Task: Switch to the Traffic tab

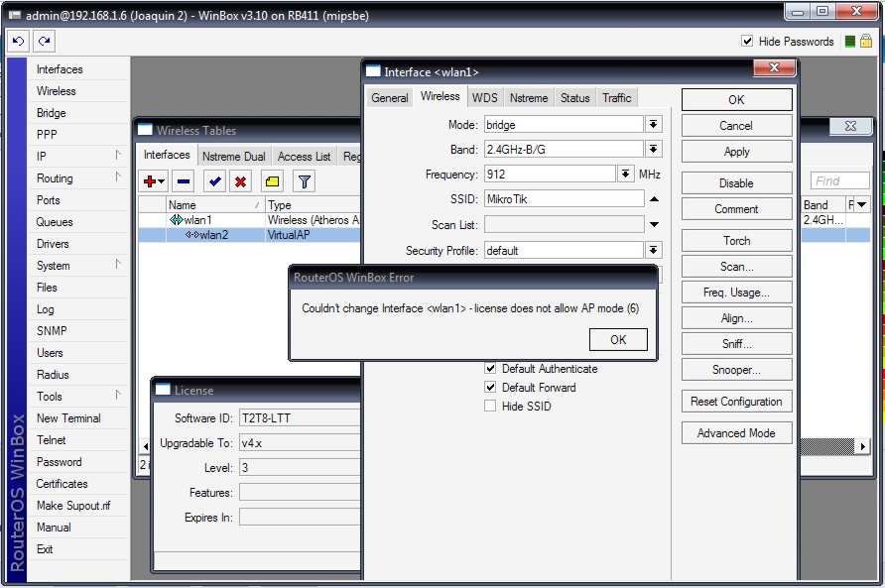Action: pos(617,97)
